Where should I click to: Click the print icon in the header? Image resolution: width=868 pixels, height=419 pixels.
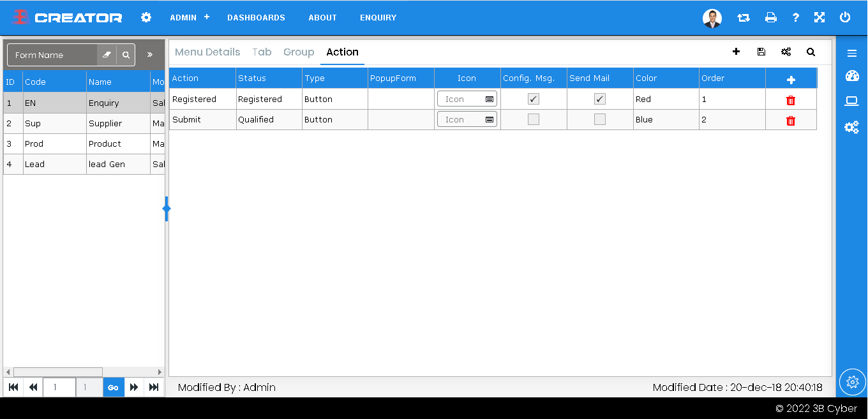(x=771, y=18)
